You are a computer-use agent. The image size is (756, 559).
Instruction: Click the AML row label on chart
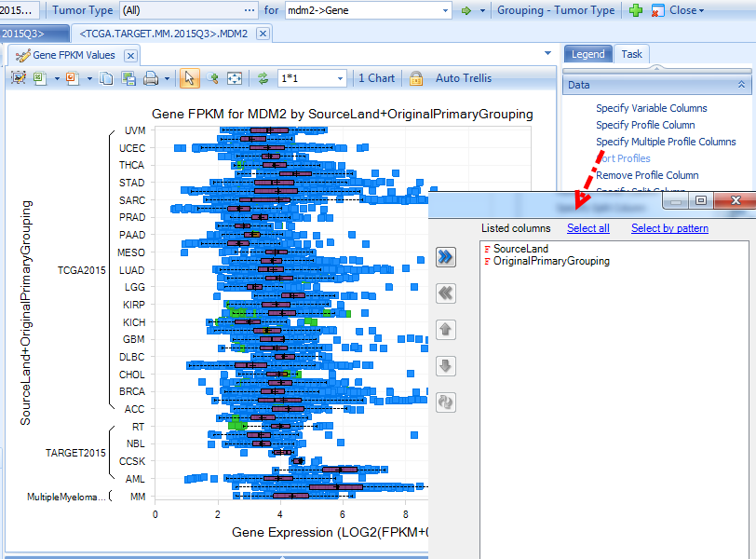(x=135, y=479)
